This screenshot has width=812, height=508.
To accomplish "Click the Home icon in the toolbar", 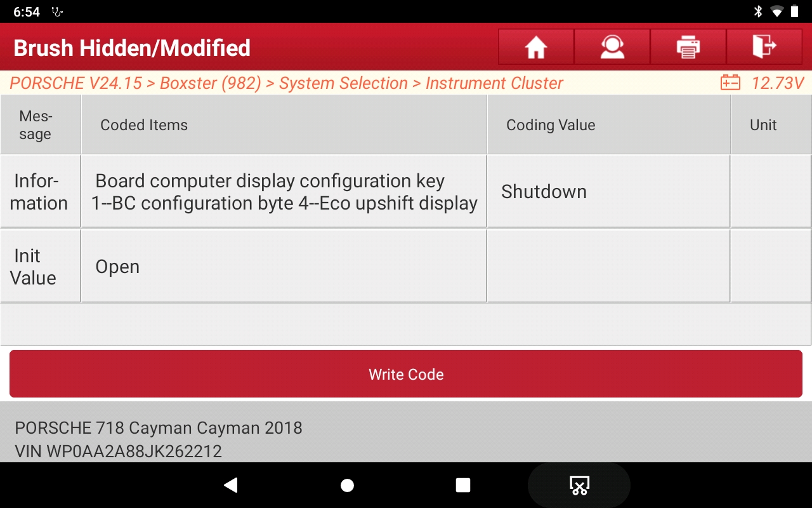I will (535, 46).
